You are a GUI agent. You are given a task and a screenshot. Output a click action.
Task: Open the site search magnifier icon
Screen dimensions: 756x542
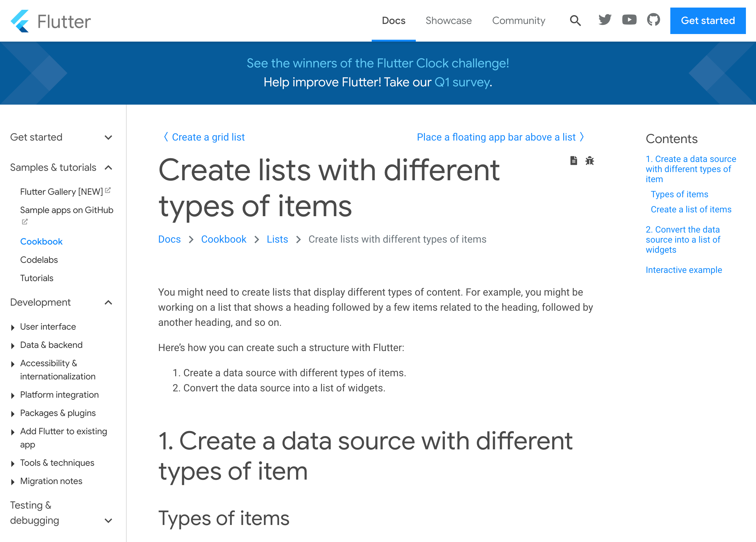575,21
